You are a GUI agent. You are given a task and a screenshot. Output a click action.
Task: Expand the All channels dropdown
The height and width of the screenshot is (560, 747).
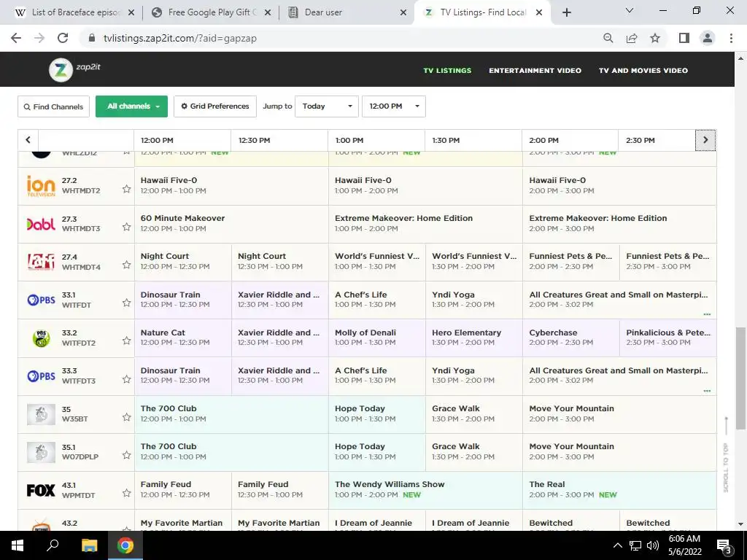131,106
